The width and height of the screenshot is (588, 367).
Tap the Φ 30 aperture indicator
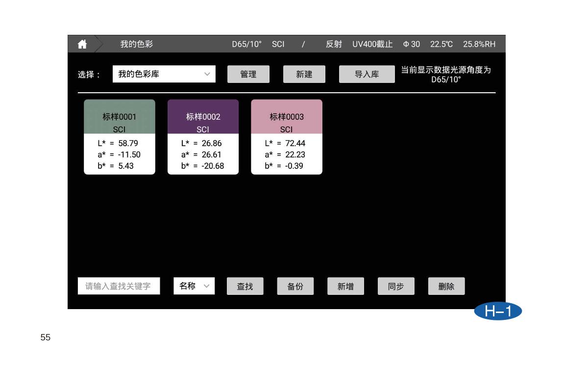412,44
